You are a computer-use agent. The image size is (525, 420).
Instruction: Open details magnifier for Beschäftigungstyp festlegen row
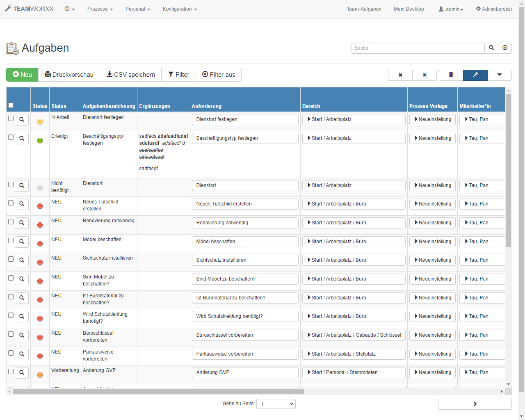[22, 138]
